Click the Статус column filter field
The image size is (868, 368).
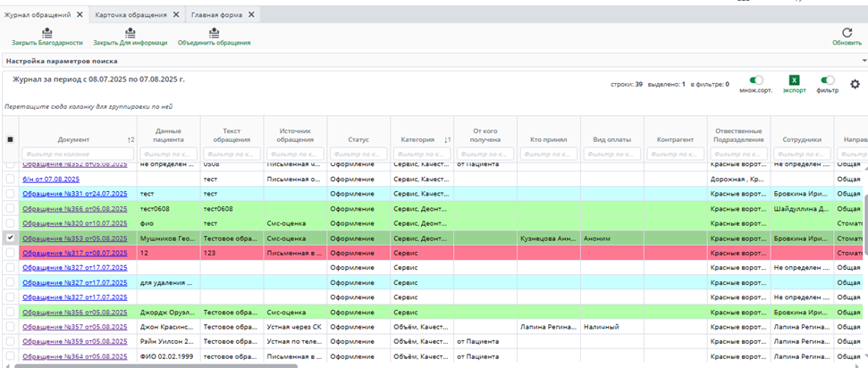pos(358,154)
